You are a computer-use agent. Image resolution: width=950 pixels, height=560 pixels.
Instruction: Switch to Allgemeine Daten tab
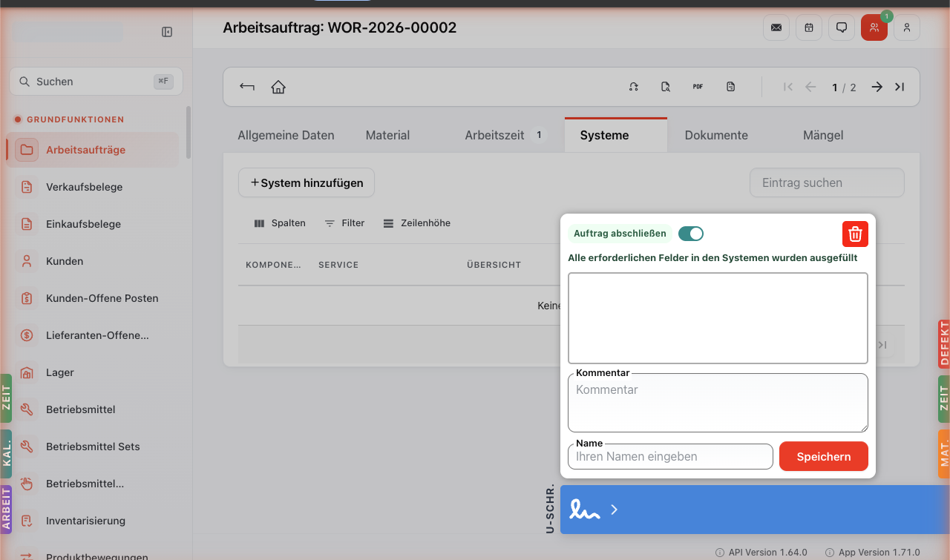(286, 135)
